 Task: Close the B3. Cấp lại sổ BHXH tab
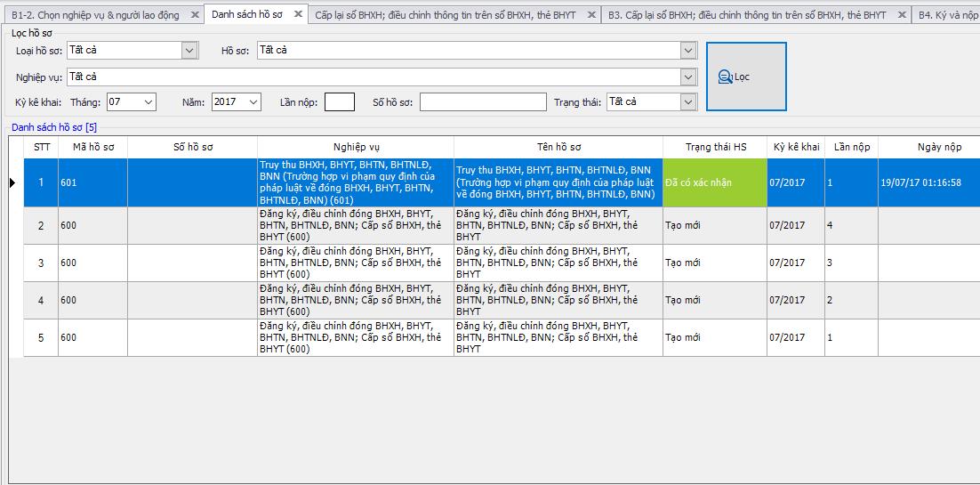(901, 14)
